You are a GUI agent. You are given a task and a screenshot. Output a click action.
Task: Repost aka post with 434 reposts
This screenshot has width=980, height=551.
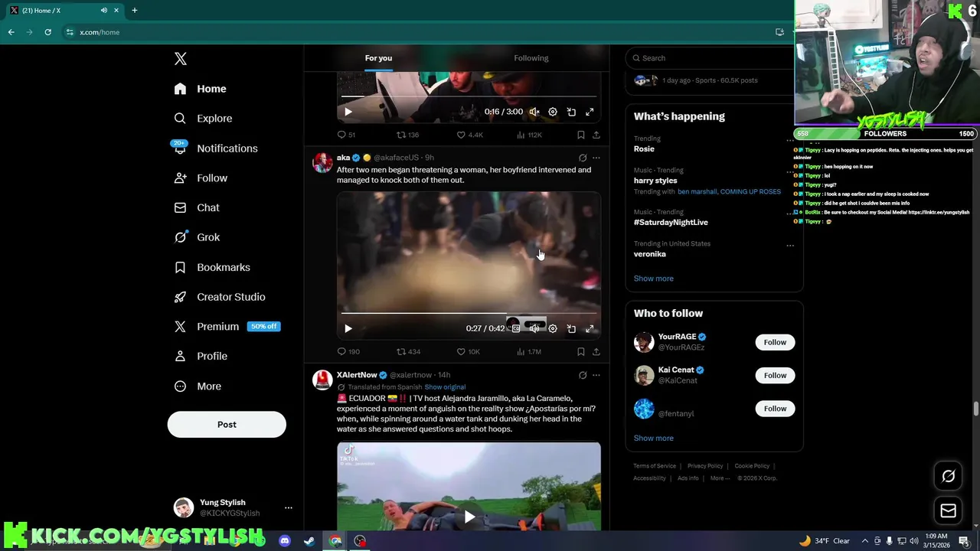(408, 351)
